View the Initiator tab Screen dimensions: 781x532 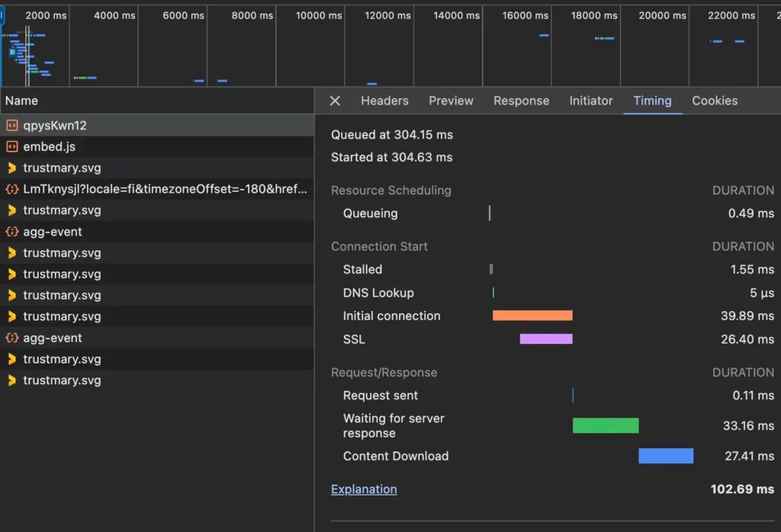click(591, 101)
